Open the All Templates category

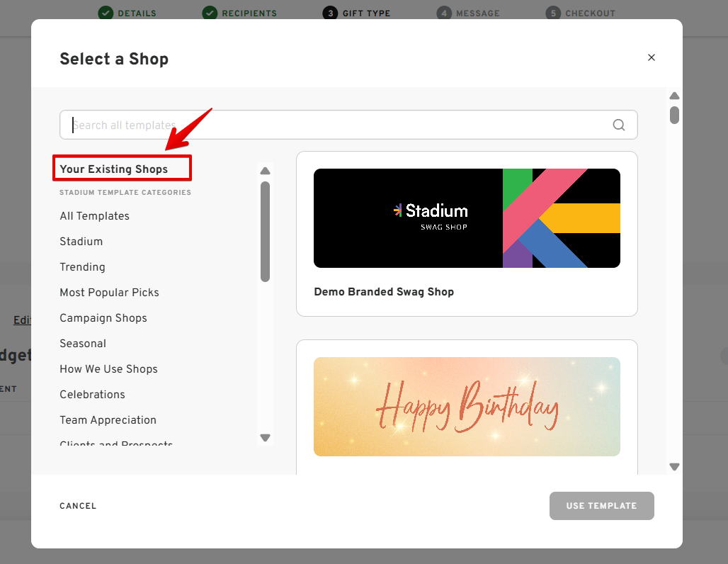click(x=94, y=216)
